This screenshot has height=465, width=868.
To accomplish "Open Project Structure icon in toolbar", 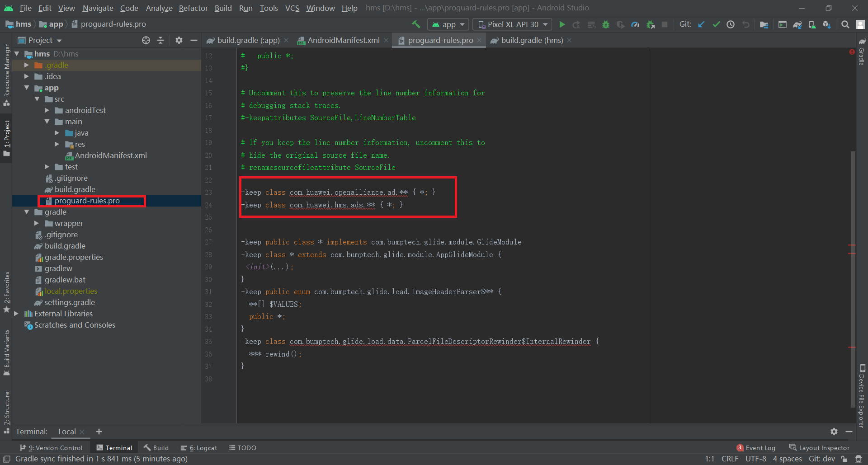I will 764,24.
